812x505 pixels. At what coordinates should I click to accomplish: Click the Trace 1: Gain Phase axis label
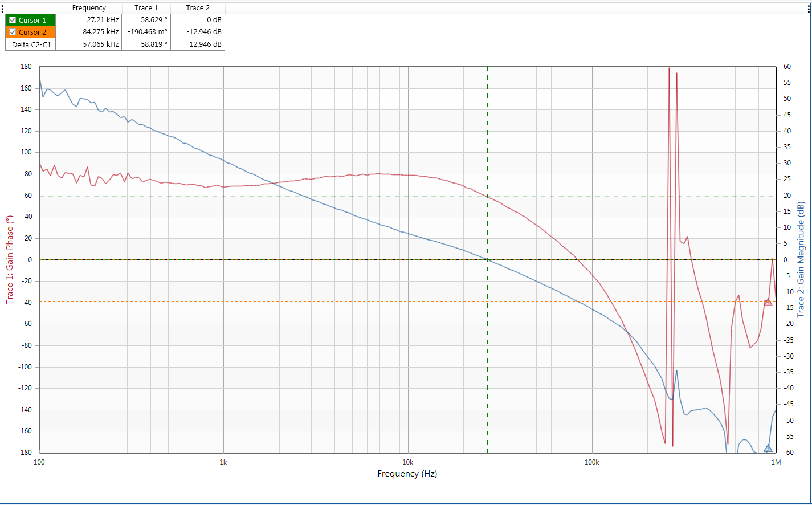10,259
